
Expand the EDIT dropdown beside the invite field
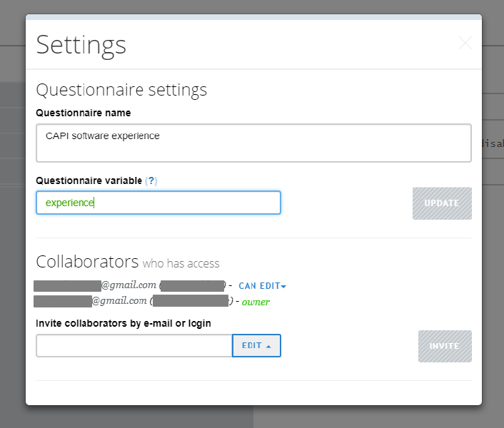256,346
